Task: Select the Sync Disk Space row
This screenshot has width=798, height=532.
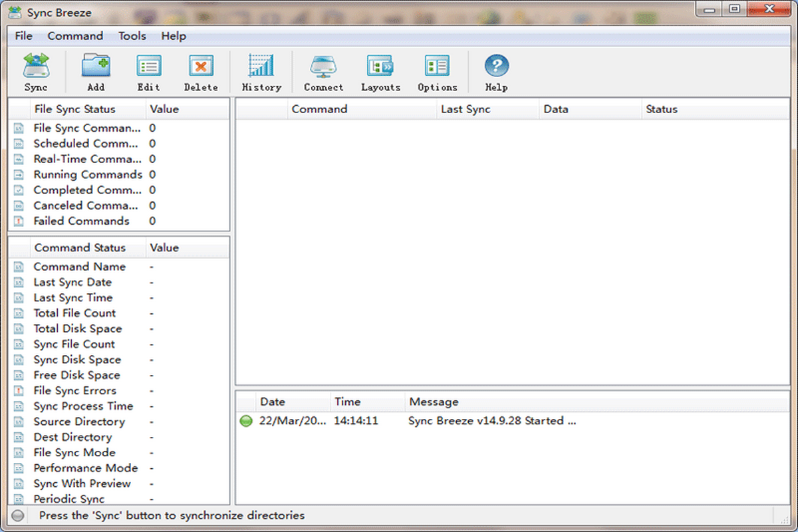Action: 120,360
